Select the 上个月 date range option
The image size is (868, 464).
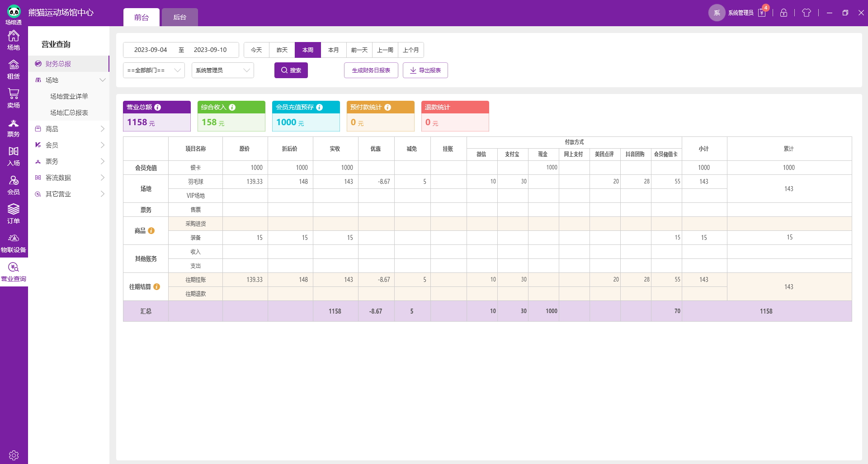(x=411, y=50)
